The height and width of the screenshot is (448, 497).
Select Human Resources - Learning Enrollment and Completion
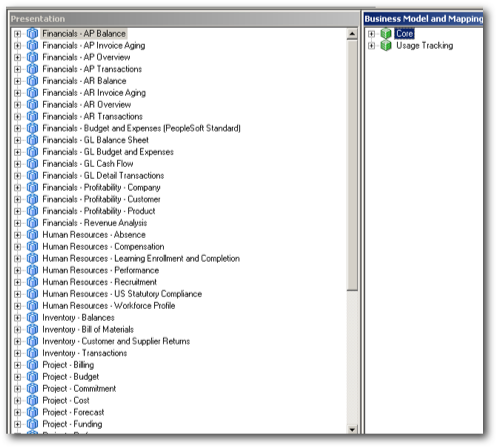[141, 258]
